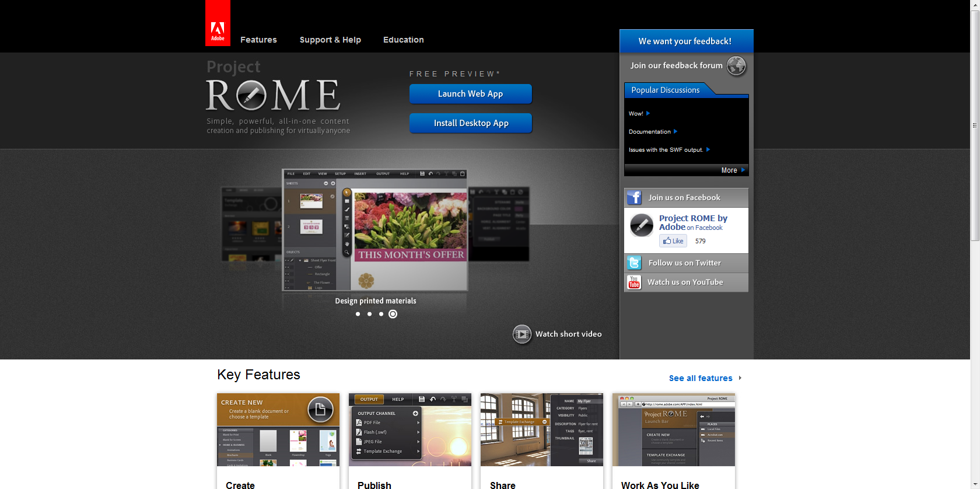
Task: Click Watch short video link
Action: click(569, 334)
